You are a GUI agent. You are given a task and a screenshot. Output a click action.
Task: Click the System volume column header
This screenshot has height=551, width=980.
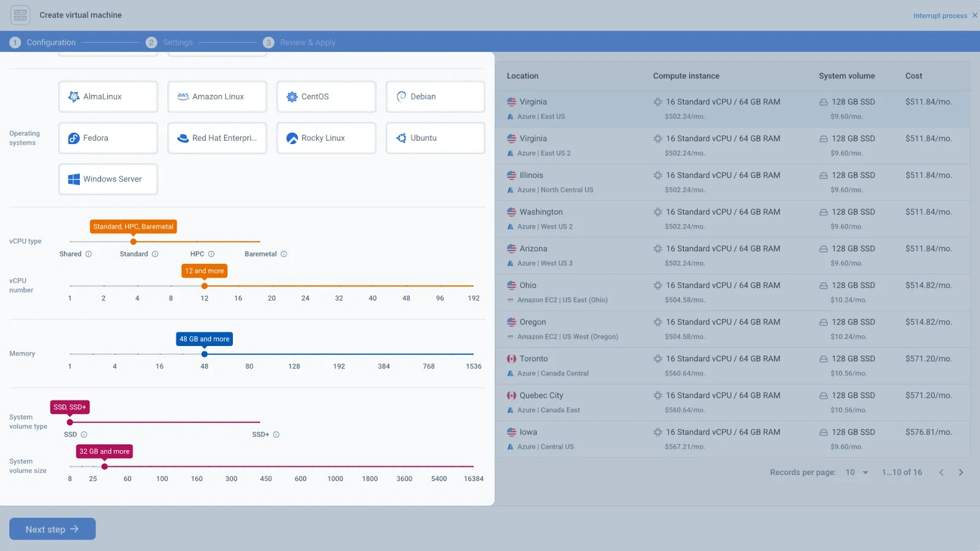point(846,76)
